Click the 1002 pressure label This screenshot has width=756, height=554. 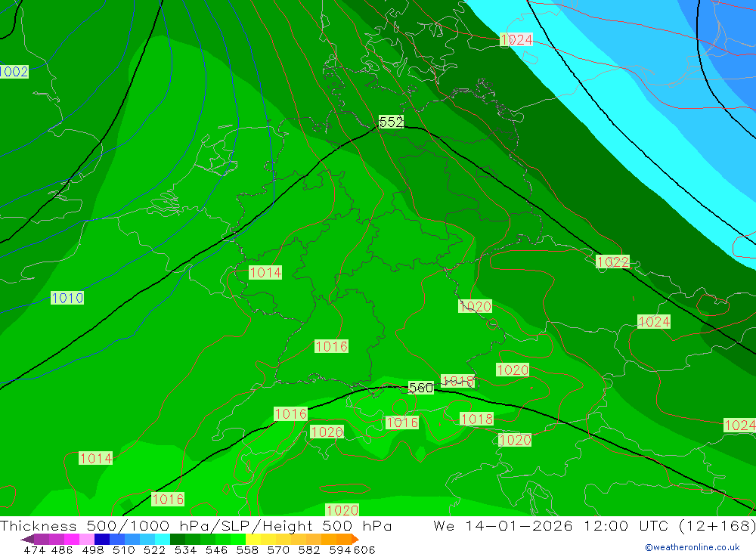pyautogui.click(x=14, y=72)
